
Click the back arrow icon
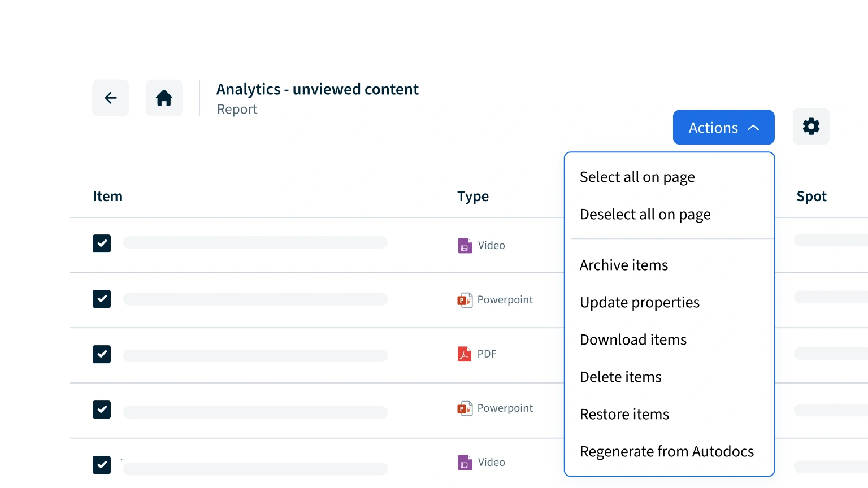(x=111, y=98)
